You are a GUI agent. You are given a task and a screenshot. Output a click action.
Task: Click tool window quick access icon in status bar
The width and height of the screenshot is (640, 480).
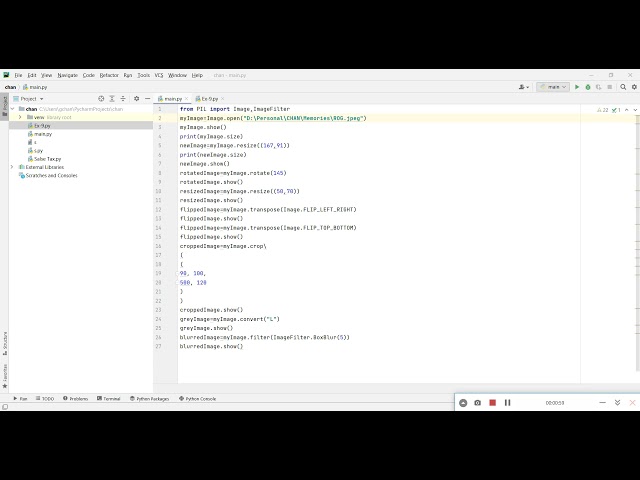(5, 407)
